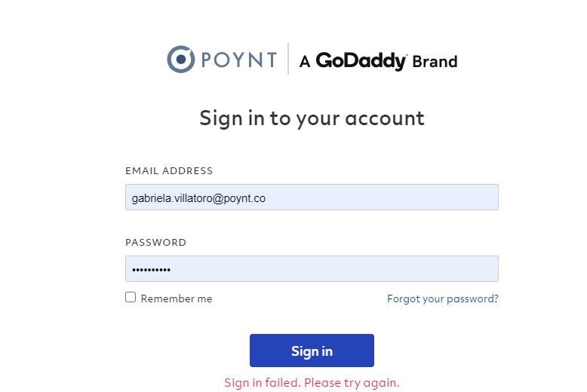Submit with the blue Sign in button
This screenshot has height=392, width=587.
312,351
